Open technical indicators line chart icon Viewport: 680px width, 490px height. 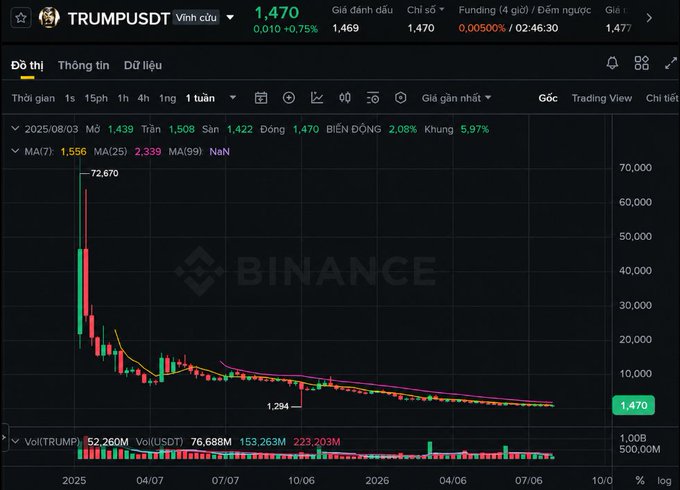pyautogui.click(x=317, y=98)
